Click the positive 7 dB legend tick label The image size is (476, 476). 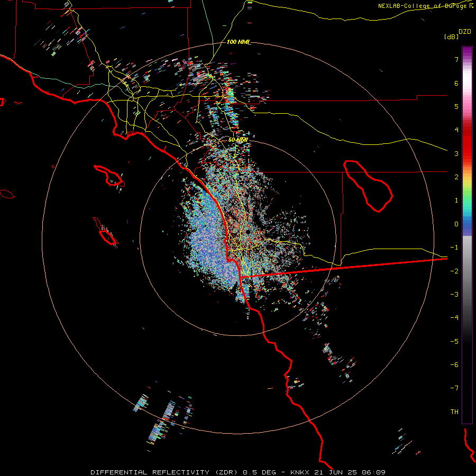click(456, 59)
